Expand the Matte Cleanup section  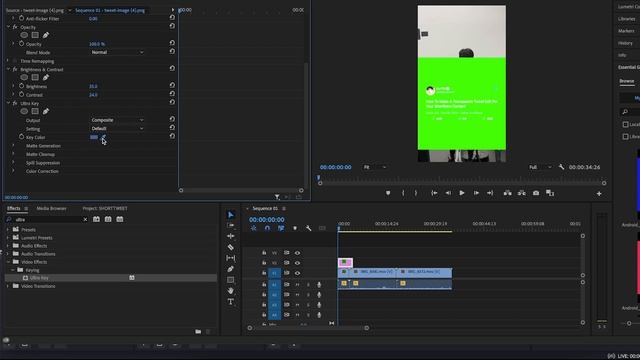tap(13, 154)
